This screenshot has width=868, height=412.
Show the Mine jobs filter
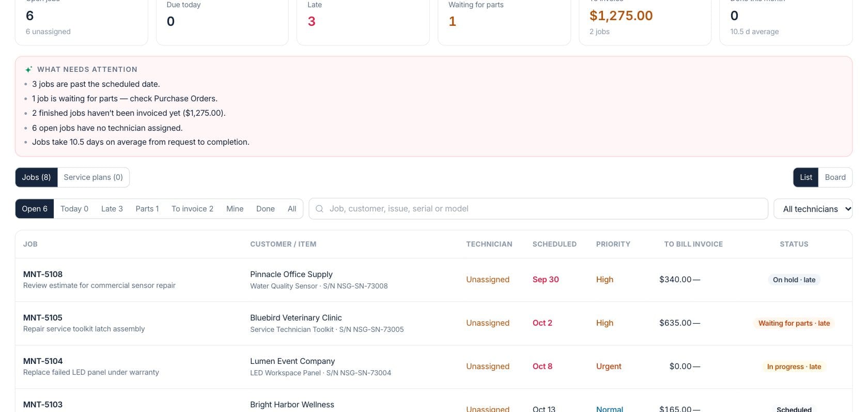click(x=235, y=209)
